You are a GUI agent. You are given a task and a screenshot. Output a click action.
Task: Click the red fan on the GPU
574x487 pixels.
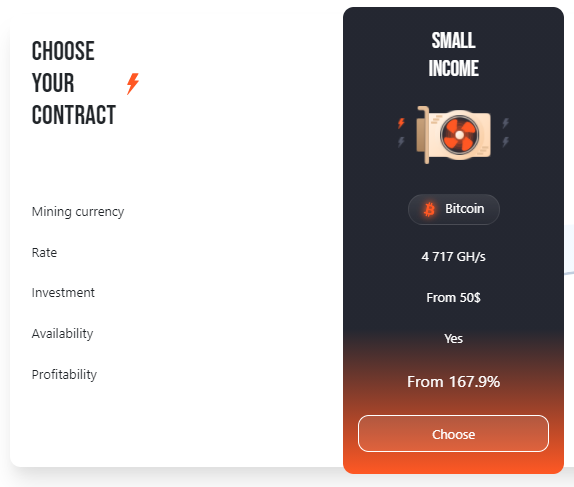pyautogui.click(x=459, y=135)
